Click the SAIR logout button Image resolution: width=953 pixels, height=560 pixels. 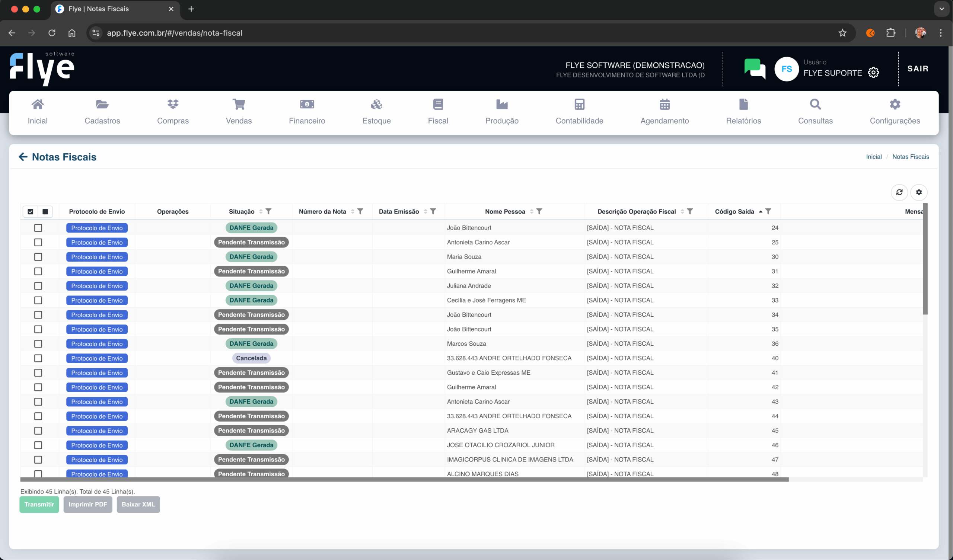pos(918,68)
